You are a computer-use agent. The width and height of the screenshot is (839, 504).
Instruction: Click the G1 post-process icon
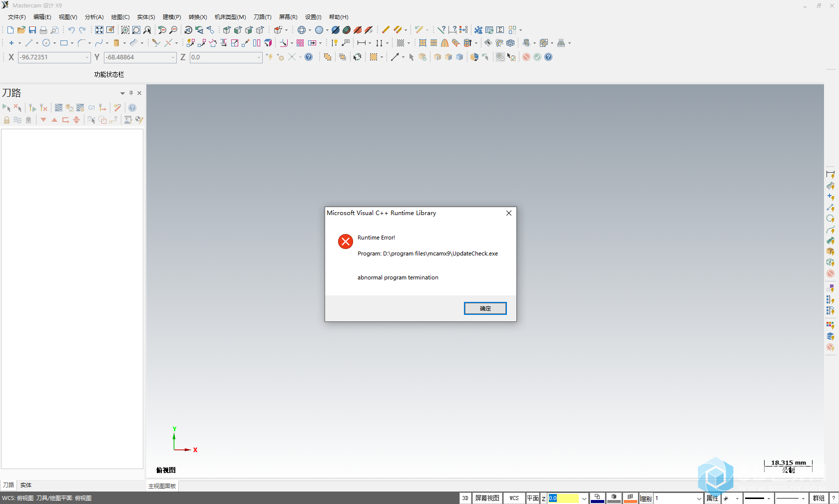click(x=91, y=108)
